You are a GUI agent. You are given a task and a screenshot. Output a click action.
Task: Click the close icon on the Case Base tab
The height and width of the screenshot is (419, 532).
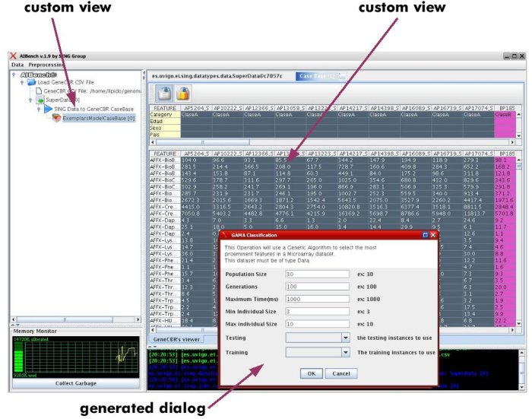(342, 76)
